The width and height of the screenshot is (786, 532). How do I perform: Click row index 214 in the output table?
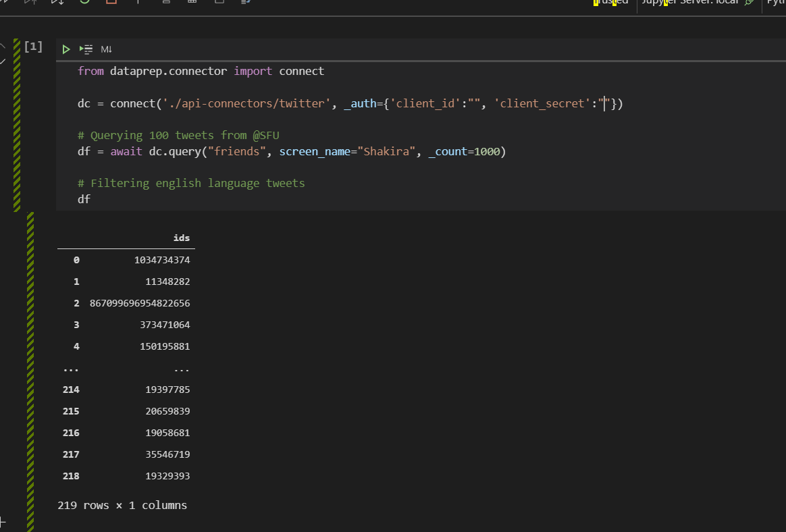(x=71, y=389)
